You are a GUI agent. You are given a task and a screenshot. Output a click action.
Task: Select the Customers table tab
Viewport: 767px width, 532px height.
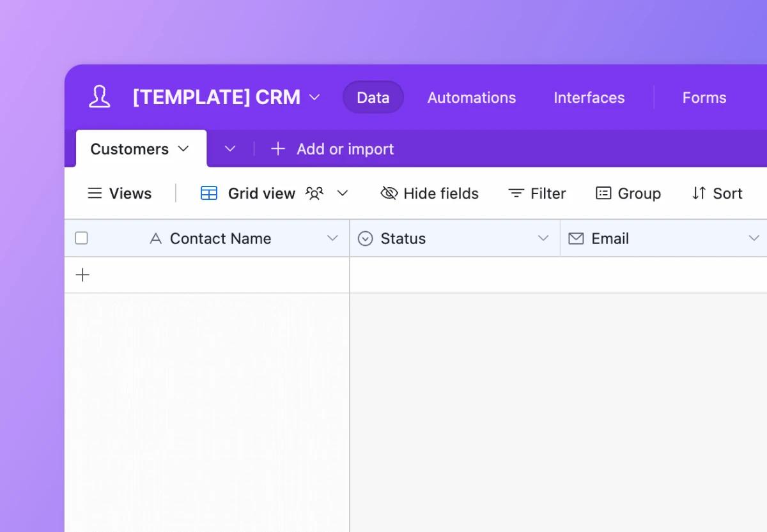click(141, 149)
